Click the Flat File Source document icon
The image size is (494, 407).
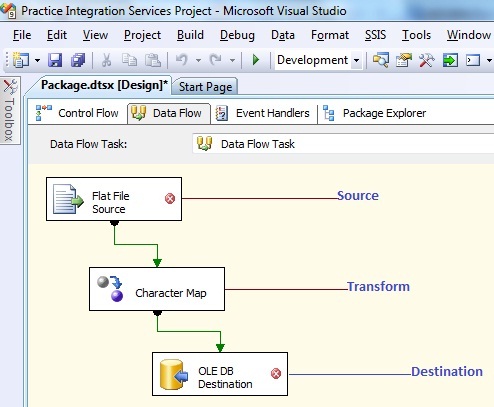point(68,199)
